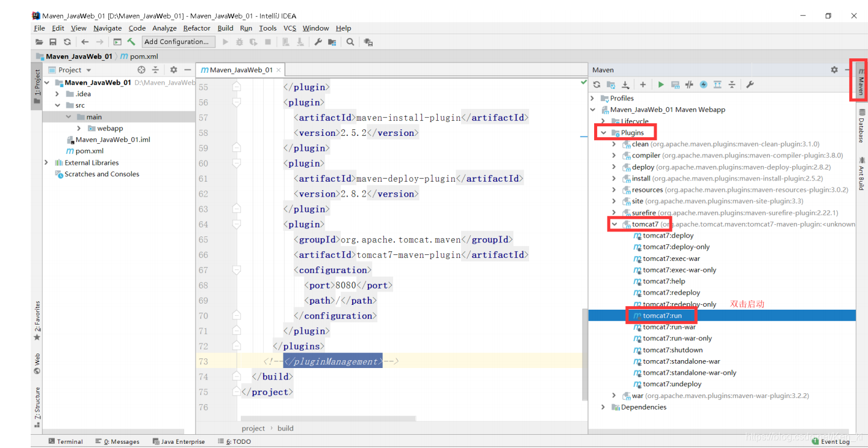Toggle the Skip Tests mode lightning icon
This screenshot has width=868, height=448.
pyautogui.click(x=704, y=85)
